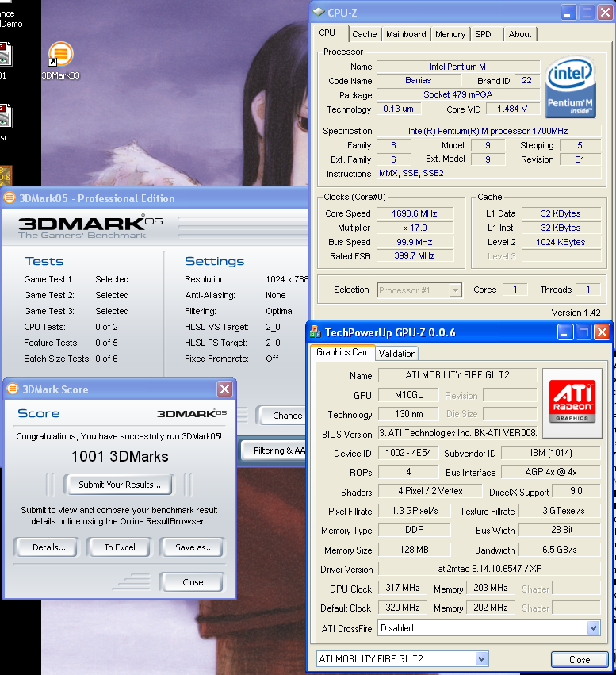
Task: Open the About tab in CPU-Z
Action: pyautogui.click(x=519, y=34)
